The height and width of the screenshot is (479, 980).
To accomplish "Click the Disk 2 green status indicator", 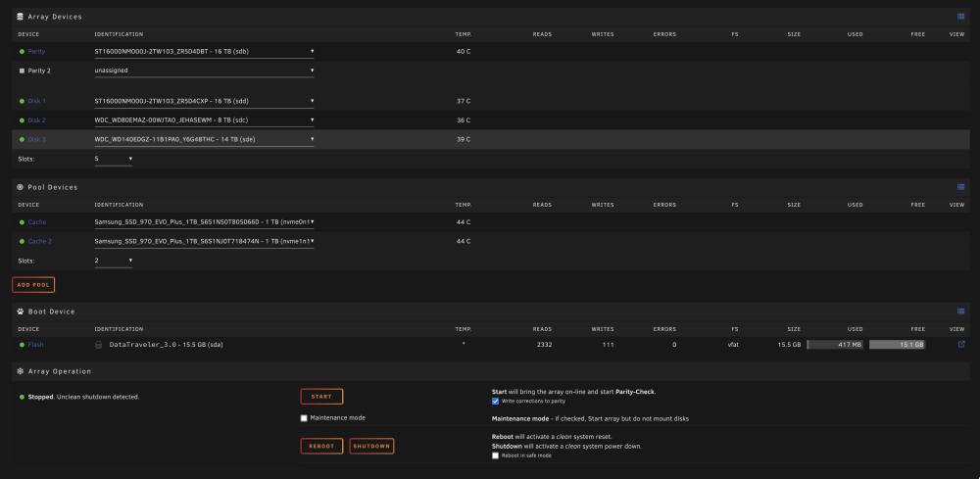I will (22, 120).
